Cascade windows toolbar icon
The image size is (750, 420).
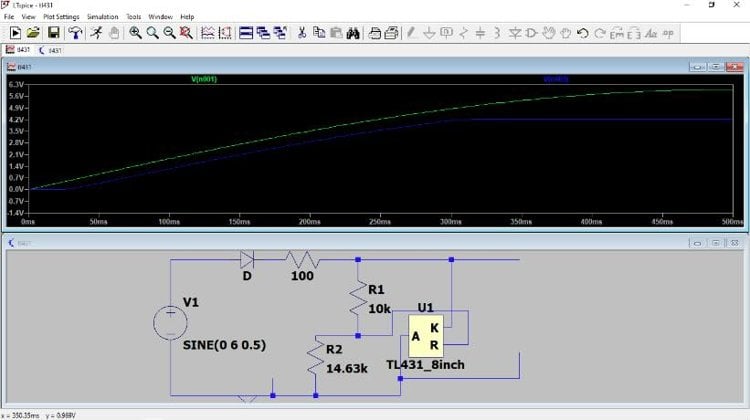263,33
